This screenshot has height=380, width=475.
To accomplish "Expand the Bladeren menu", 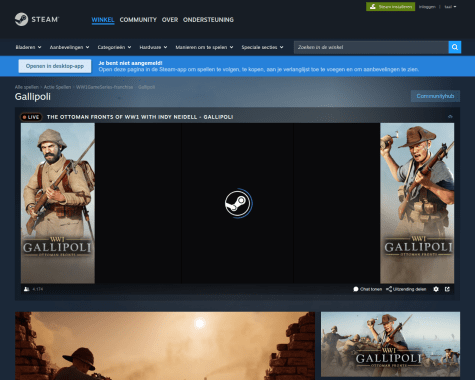I will tap(28, 47).
